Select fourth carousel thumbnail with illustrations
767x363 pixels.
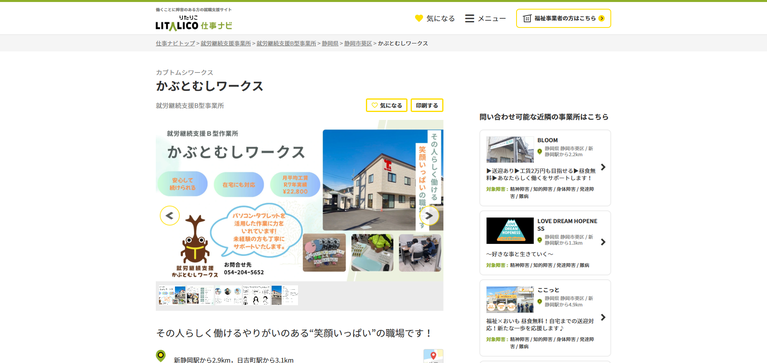coord(256,295)
